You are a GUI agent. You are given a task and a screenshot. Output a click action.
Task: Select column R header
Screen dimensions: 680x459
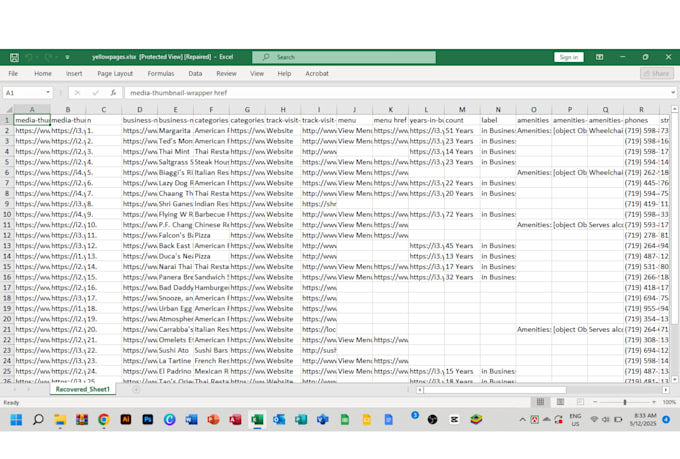coord(641,110)
